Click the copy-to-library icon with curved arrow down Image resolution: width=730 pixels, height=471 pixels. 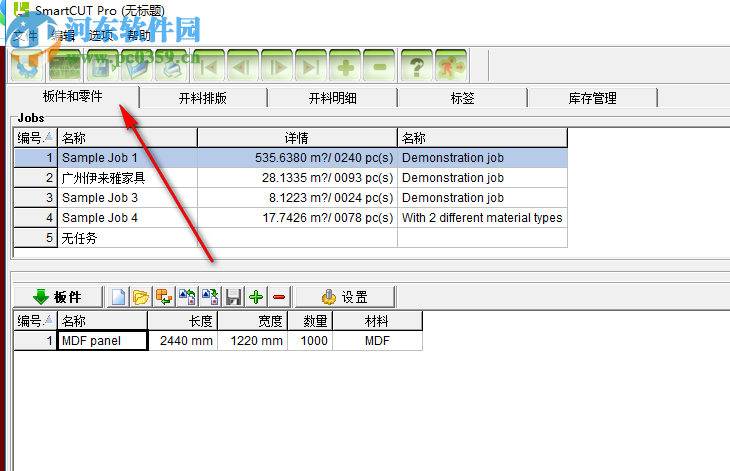click(210, 297)
